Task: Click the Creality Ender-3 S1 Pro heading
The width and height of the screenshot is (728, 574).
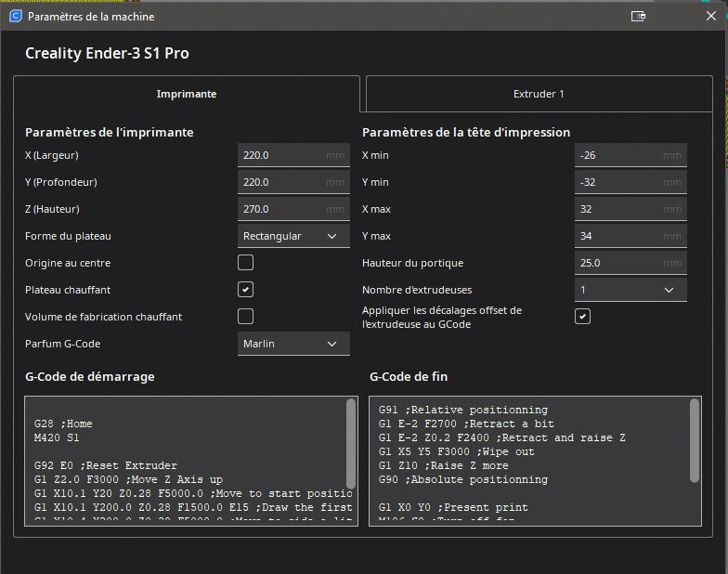Action: [108, 54]
